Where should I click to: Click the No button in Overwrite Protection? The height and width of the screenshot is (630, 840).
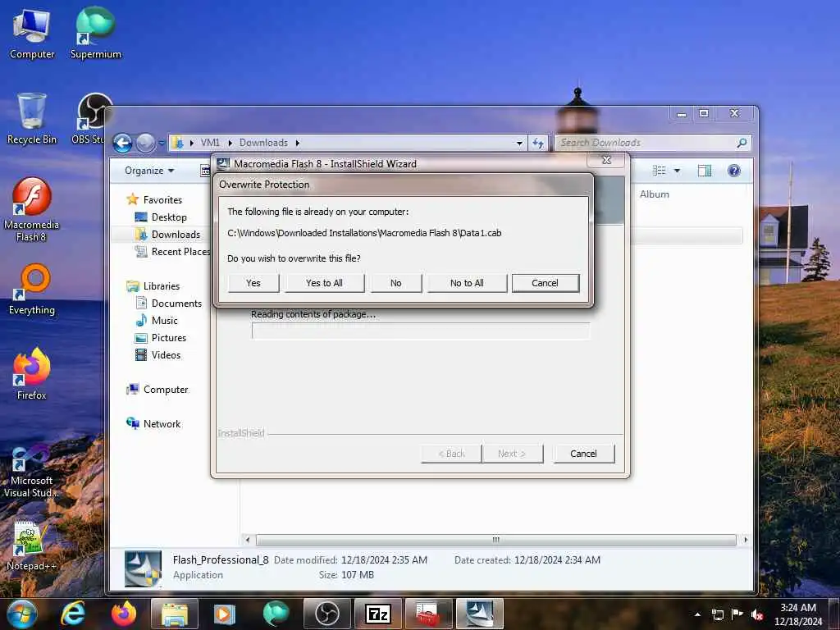(396, 283)
